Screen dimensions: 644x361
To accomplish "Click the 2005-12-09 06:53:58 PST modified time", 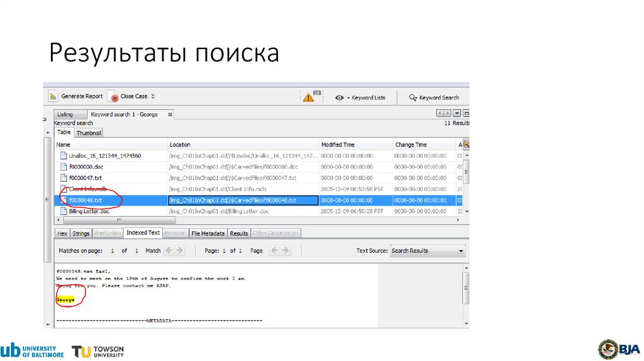I will click(x=352, y=189).
